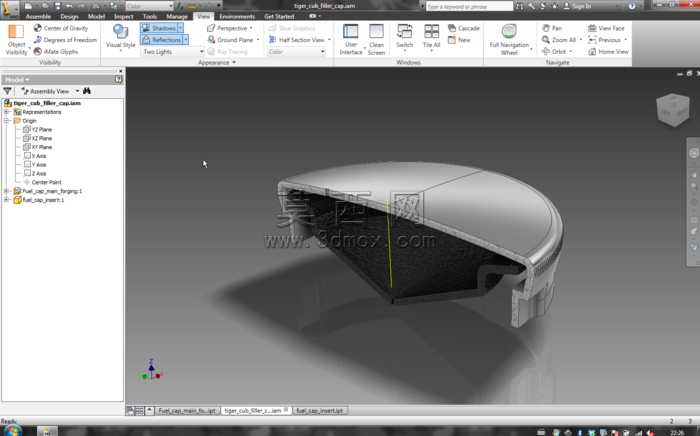700x436 pixels.
Task: Expand Fuel_cap_main_forging:1 component
Action: point(7,191)
